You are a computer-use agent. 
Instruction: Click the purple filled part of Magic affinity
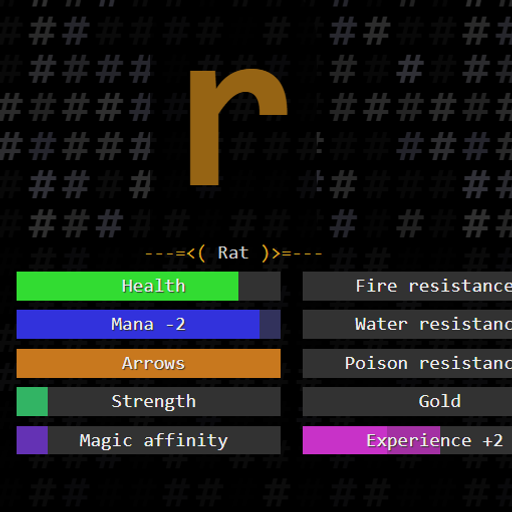(x=32, y=440)
